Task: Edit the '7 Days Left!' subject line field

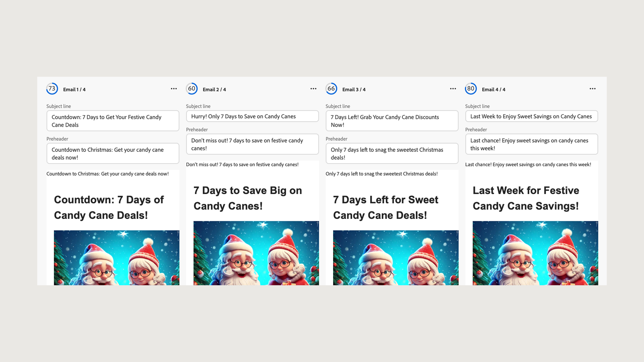Action: click(392, 121)
